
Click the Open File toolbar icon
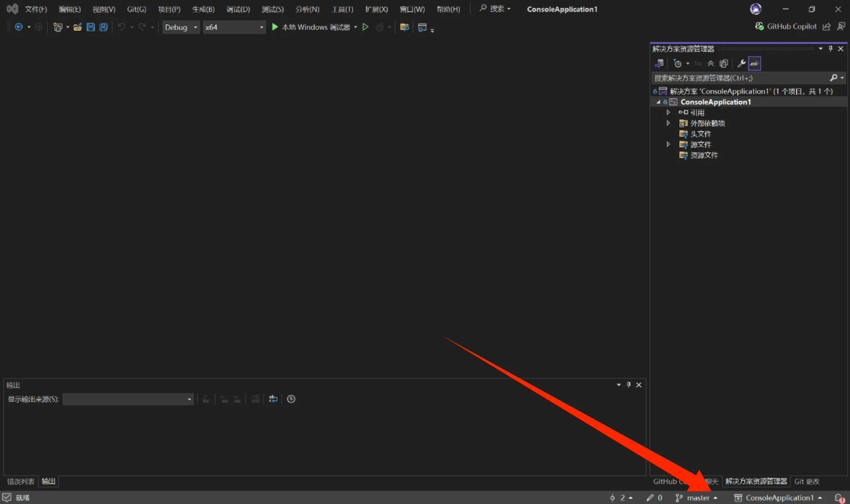click(x=78, y=27)
